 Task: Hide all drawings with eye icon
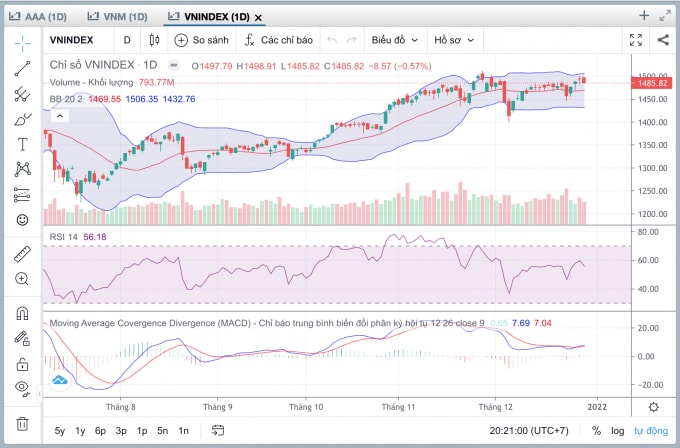point(22,387)
